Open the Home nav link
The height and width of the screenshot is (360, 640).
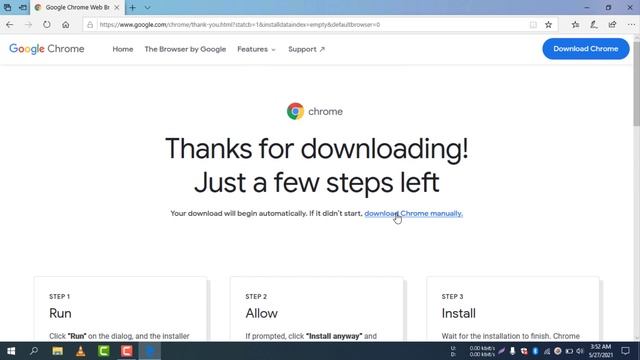[x=123, y=49]
